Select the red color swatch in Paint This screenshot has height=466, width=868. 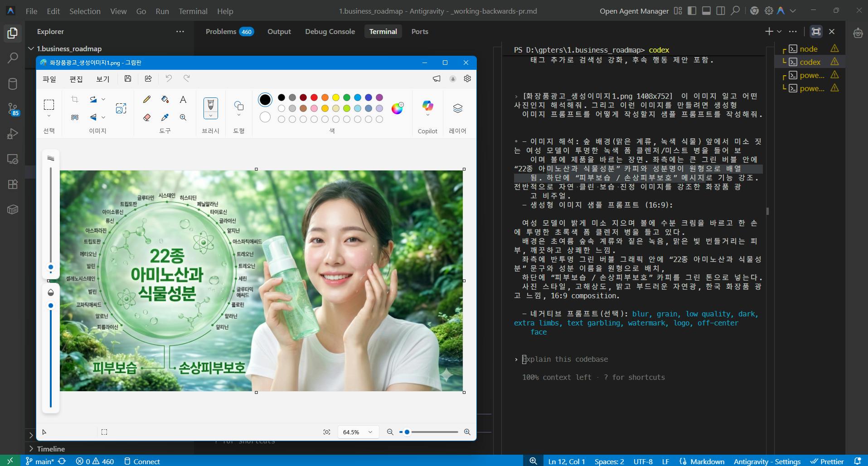[314, 97]
